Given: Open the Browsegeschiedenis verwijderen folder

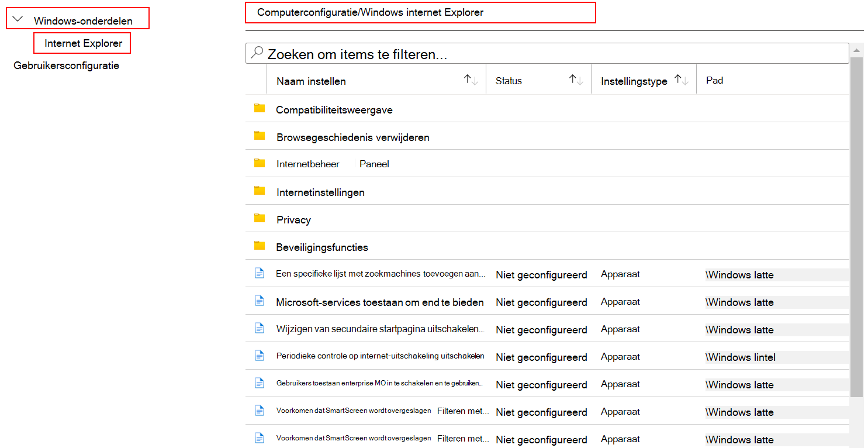Looking at the screenshot, I should pyautogui.click(x=353, y=137).
